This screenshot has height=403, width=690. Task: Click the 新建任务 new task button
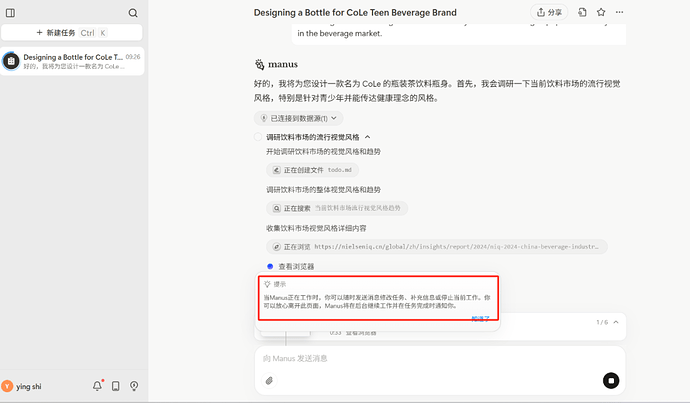(72, 33)
